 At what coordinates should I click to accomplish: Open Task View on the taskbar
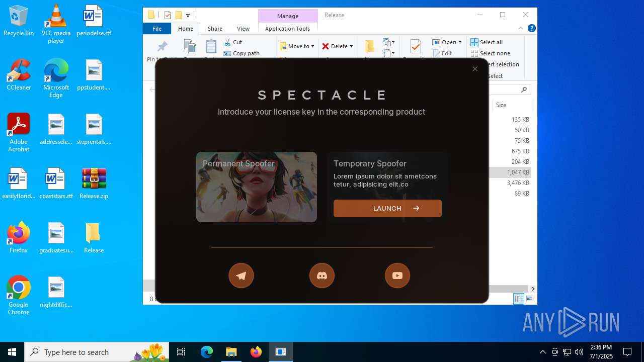(x=181, y=352)
